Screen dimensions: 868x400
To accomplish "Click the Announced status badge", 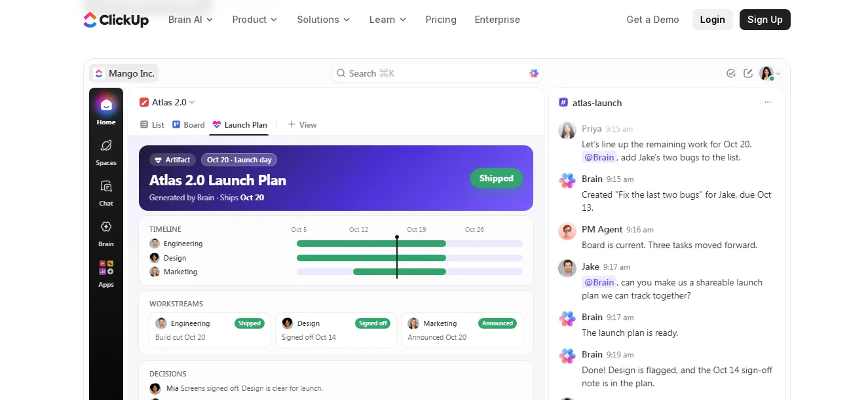I will point(497,323).
